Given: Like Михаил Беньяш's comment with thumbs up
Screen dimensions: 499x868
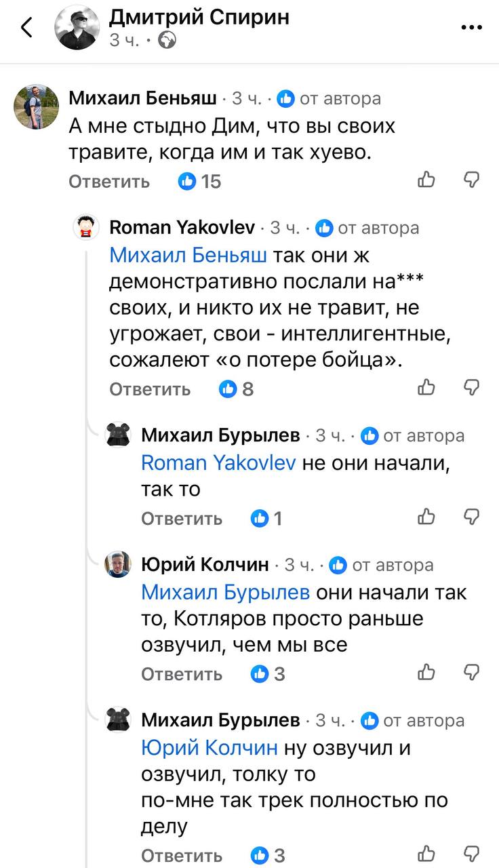Looking at the screenshot, I should click(426, 180).
